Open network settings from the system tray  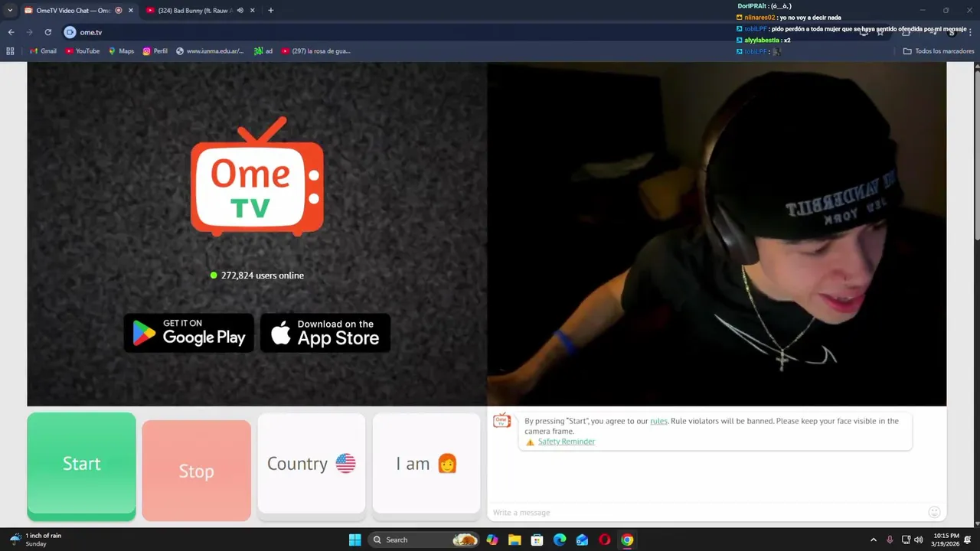click(x=906, y=540)
